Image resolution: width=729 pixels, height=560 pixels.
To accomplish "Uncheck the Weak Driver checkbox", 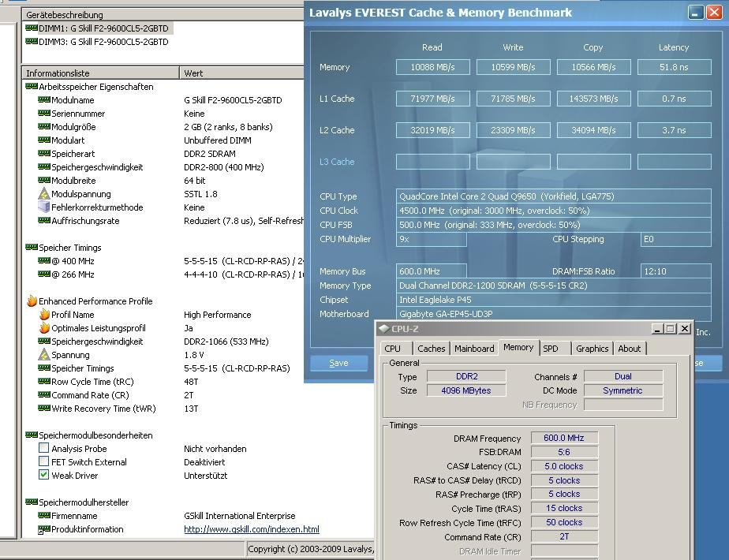I will (43, 475).
